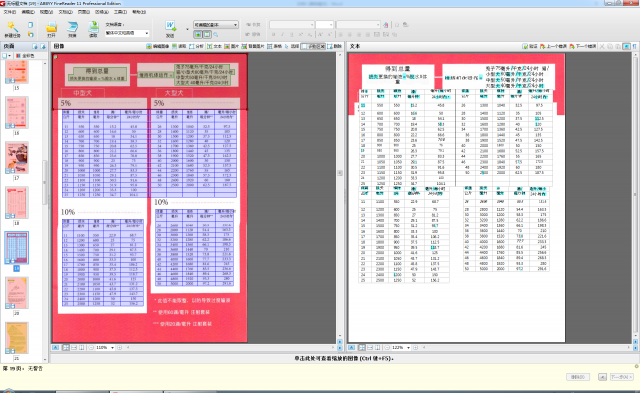
Task: Open the Help (帮助) menu
Action: pos(139,12)
